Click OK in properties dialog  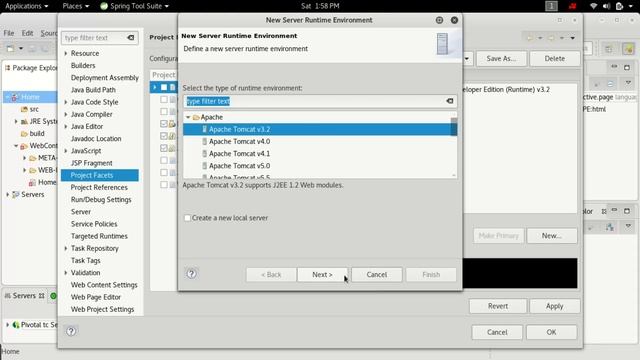point(551,332)
